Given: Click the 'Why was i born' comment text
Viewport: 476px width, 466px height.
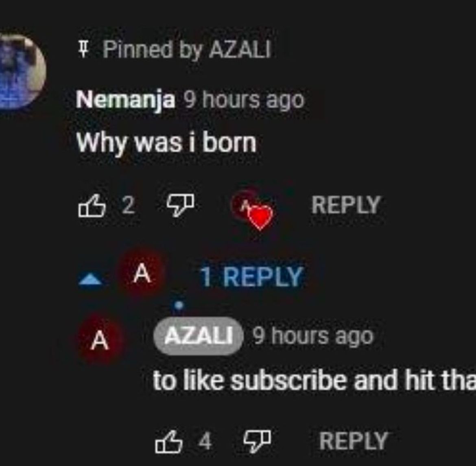Looking at the screenshot, I should [167, 143].
